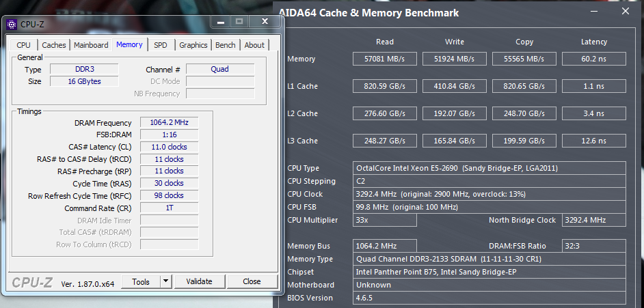Click the Chipset field showing Panther Point B75
The height and width of the screenshot is (308, 644).
point(489,272)
